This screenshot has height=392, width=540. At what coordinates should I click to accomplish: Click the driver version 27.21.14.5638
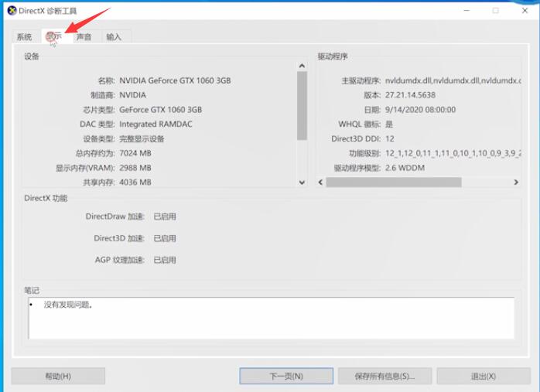click(x=410, y=95)
